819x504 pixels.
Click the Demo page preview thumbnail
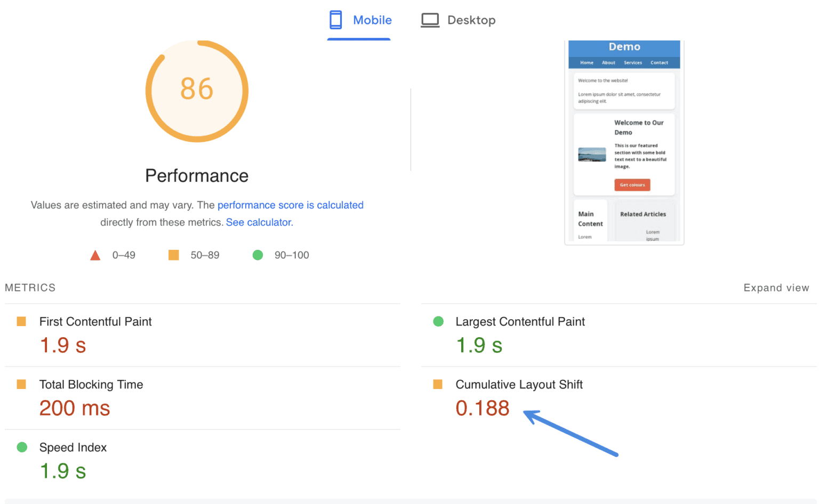point(624,141)
